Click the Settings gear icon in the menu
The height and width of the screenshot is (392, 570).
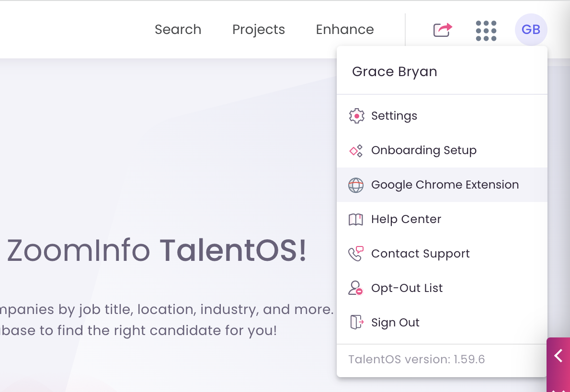[x=356, y=115]
